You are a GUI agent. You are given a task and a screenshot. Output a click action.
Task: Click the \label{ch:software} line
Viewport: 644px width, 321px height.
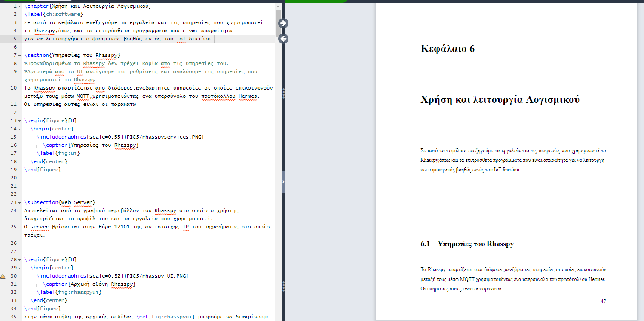pyautogui.click(x=54, y=15)
